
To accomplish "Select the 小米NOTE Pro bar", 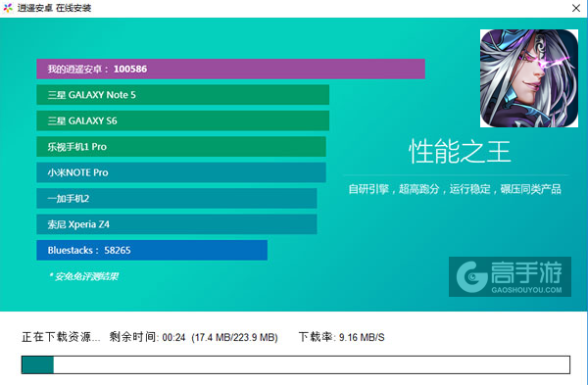I will pyautogui.click(x=181, y=172).
